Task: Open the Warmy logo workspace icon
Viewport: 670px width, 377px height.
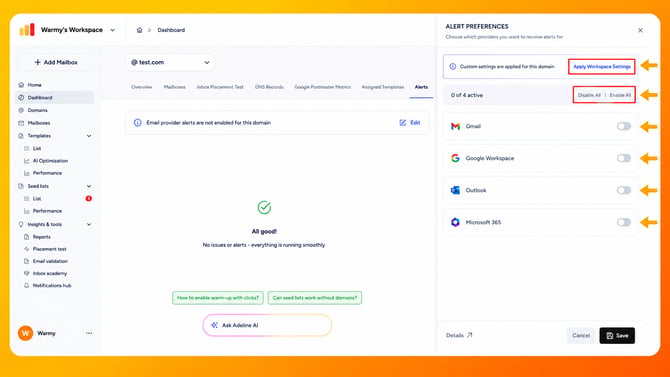Action: (27, 29)
